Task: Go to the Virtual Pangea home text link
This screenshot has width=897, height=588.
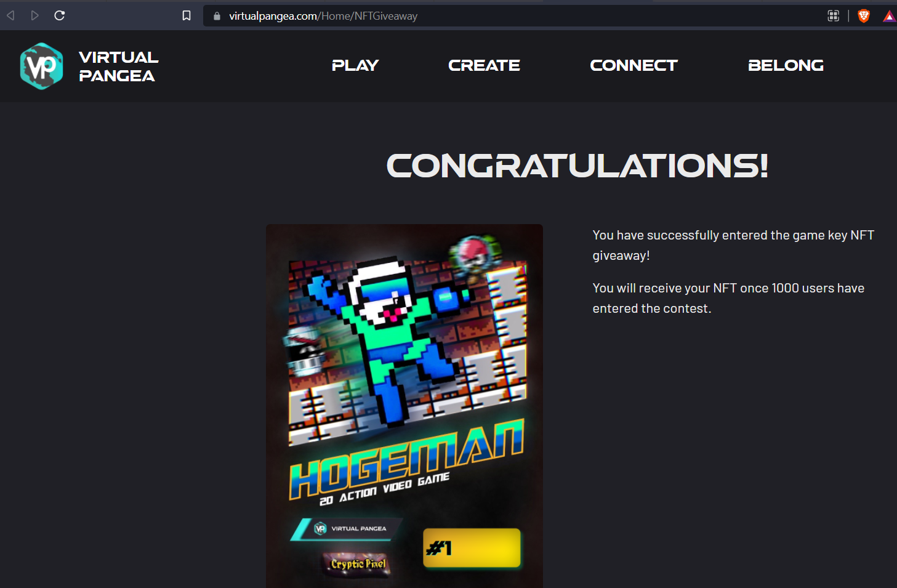Action: 118,66
